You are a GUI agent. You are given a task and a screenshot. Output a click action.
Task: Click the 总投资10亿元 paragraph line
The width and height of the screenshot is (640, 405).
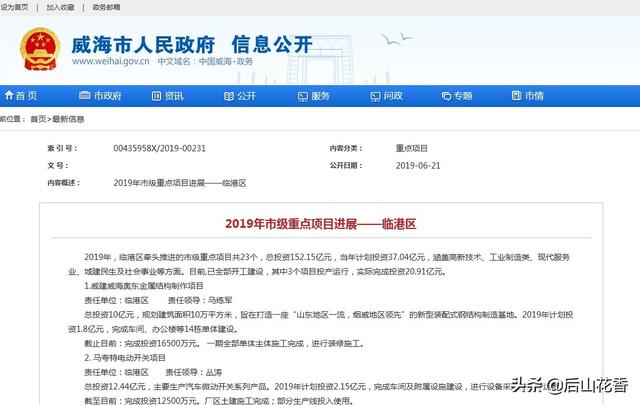click(x=320, y=322)
